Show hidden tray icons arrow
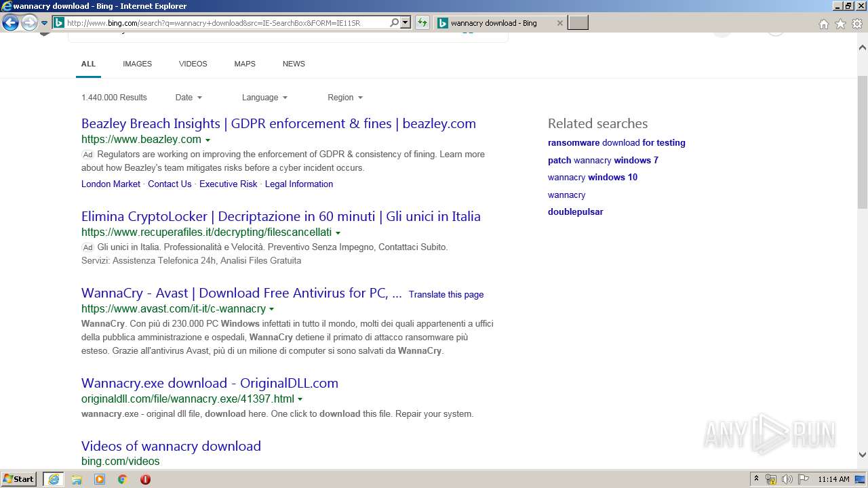 coord(757,479)
